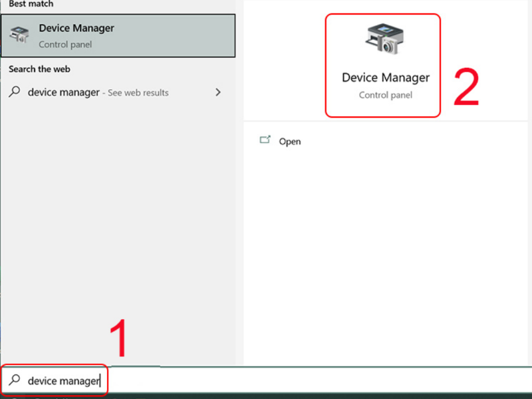
Task: Focus the search field containing "device manager" text
Action: 63,381
